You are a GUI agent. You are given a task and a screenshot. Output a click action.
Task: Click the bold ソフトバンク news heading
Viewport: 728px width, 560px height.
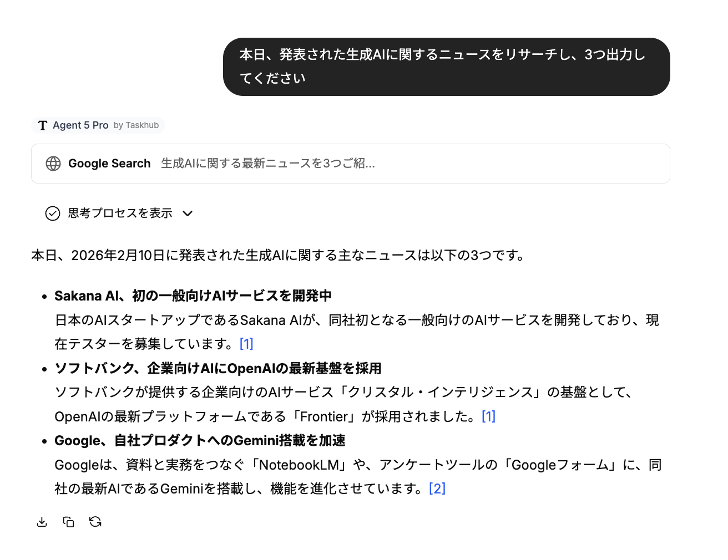[x=218, y=368]
